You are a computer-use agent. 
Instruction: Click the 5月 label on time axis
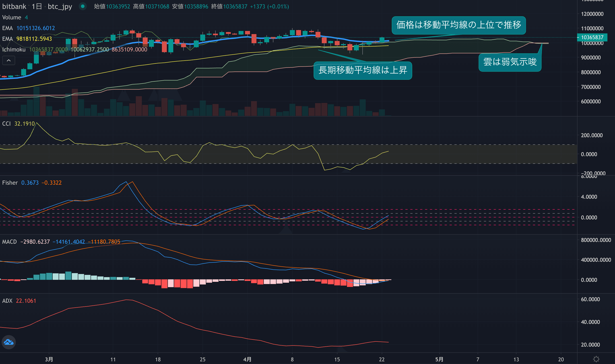tap(439, 359)
